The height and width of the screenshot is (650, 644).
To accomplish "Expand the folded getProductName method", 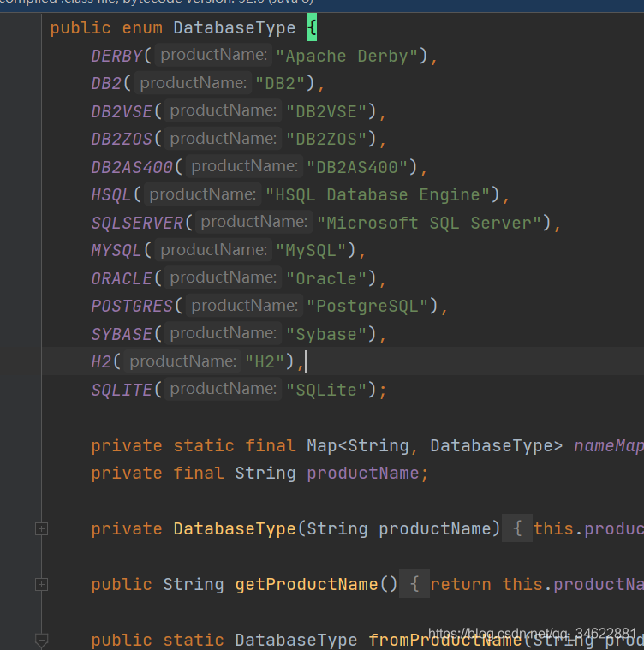I will coord(41,585).
